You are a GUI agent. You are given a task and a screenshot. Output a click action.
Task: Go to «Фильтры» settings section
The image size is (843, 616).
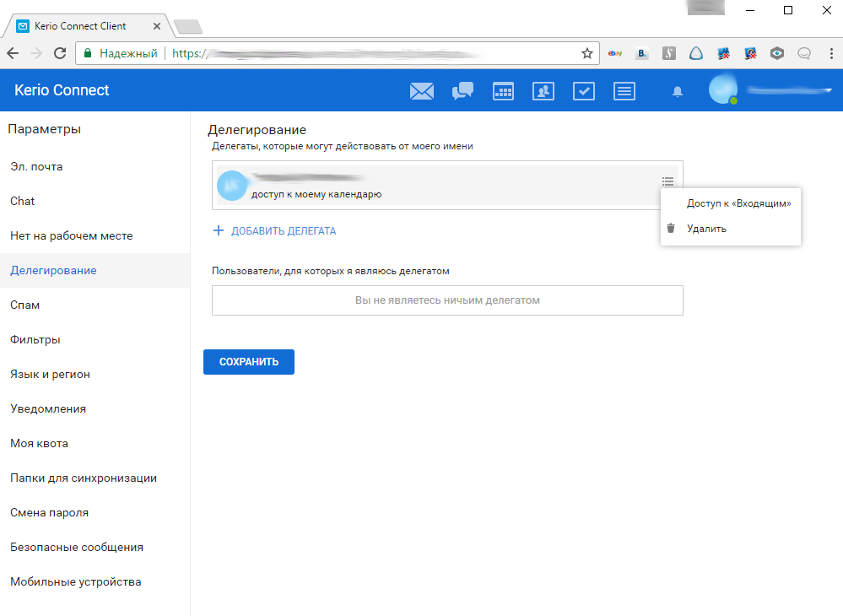[35, 339]
